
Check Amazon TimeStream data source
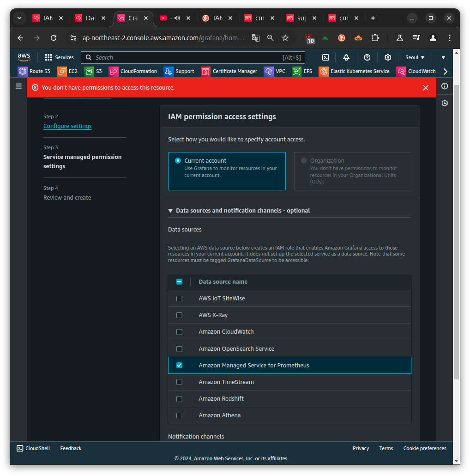[x=179, y=382]
